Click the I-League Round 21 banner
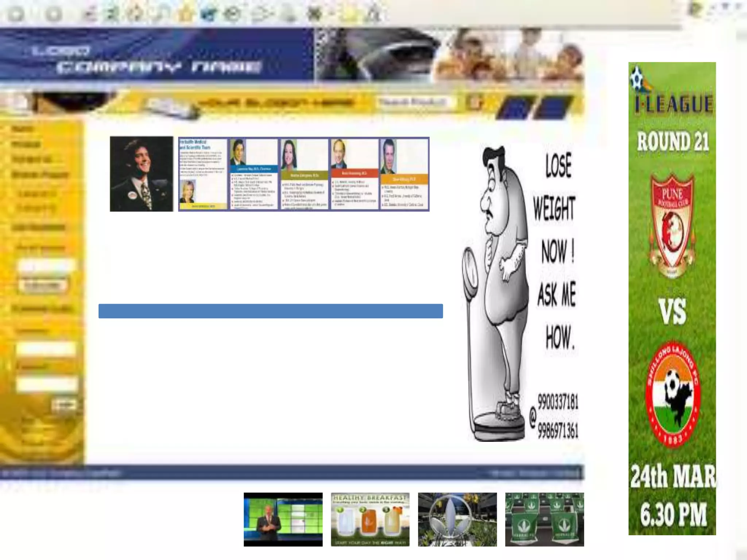Image resolution: width=747 pixels, height=560 pixels. (x=672, y=298)
